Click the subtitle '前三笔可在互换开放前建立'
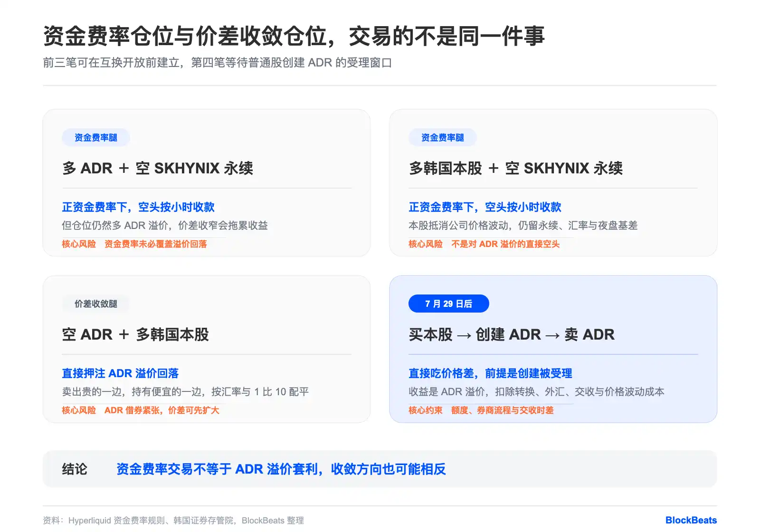Image resolution: width=760 pixels, height=532 pixels. (x=111, y=63)
